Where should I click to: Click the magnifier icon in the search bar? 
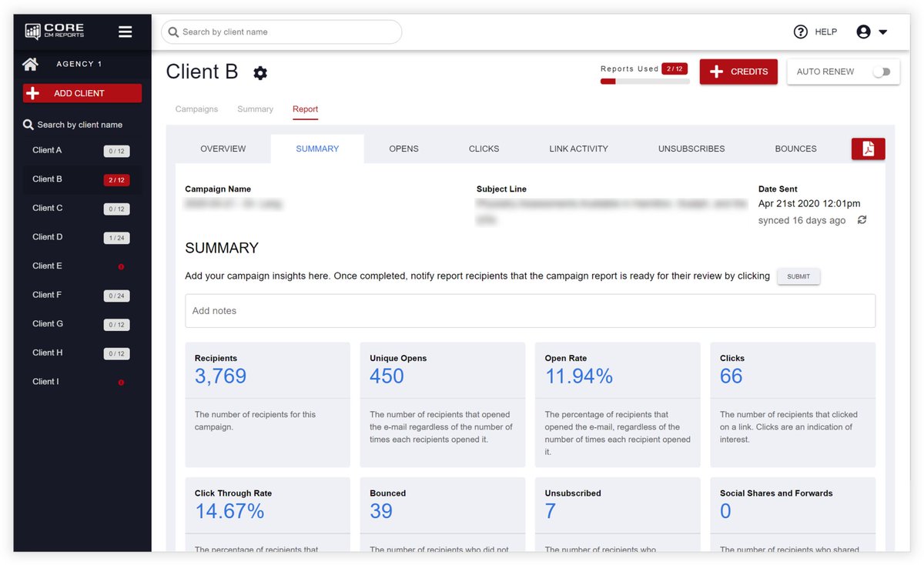tap(174, 32)
